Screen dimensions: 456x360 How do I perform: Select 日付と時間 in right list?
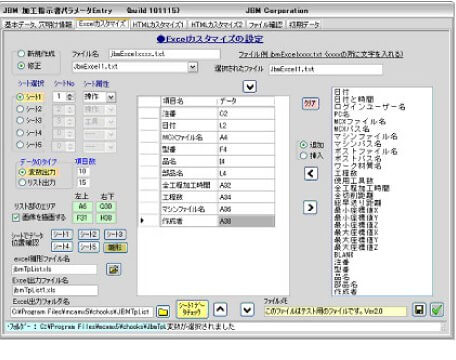click(x=354, y=99)
